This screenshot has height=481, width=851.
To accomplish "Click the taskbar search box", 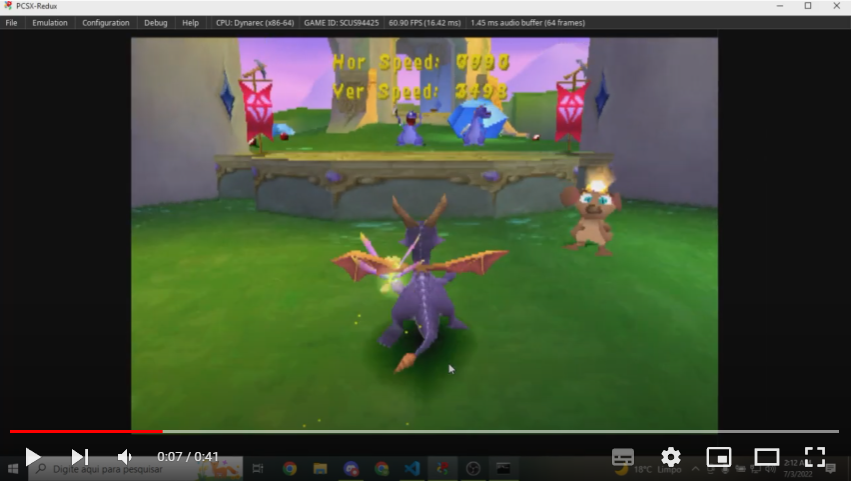I will tap(136, 469).
